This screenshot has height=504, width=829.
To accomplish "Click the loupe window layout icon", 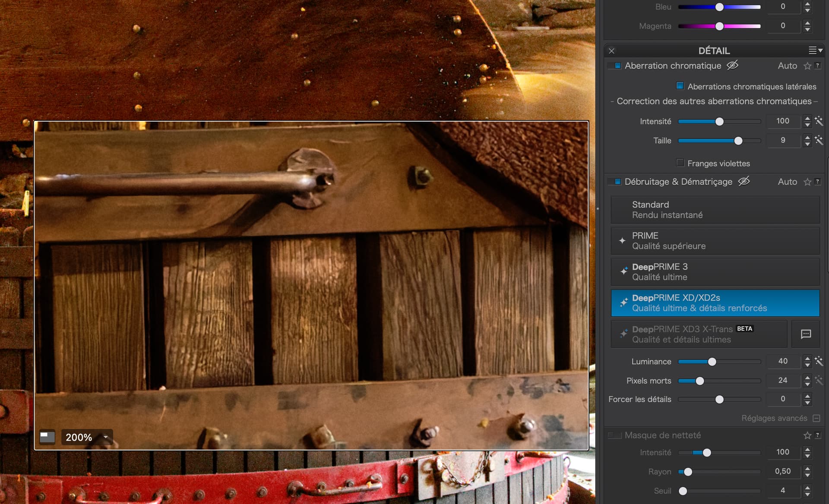I will pos(47,437).
